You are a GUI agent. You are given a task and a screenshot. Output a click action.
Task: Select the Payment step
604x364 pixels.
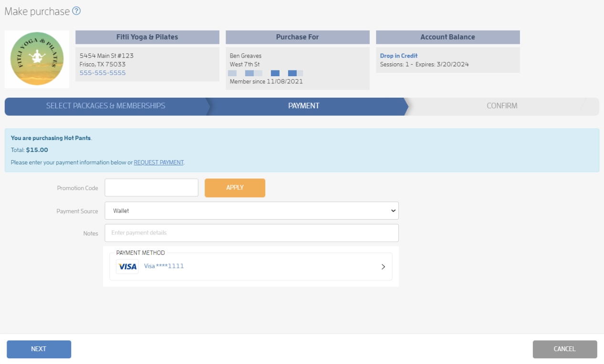tap(304, 106)
